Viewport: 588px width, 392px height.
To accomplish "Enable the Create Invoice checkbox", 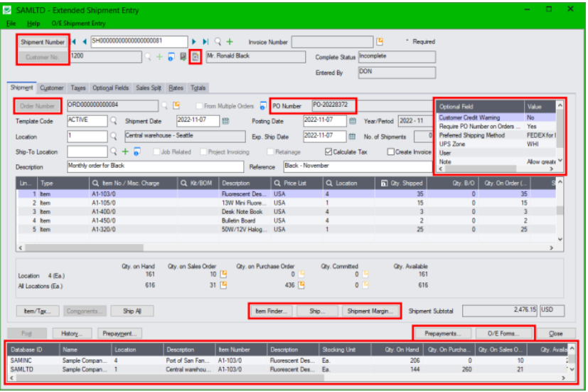I will coord(391,152).
